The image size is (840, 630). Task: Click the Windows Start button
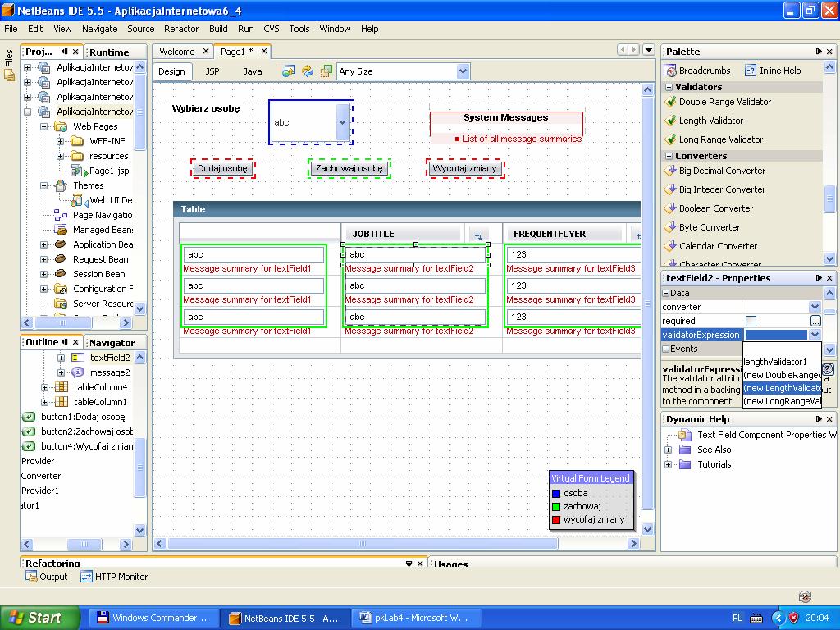[x=39, y=618]
